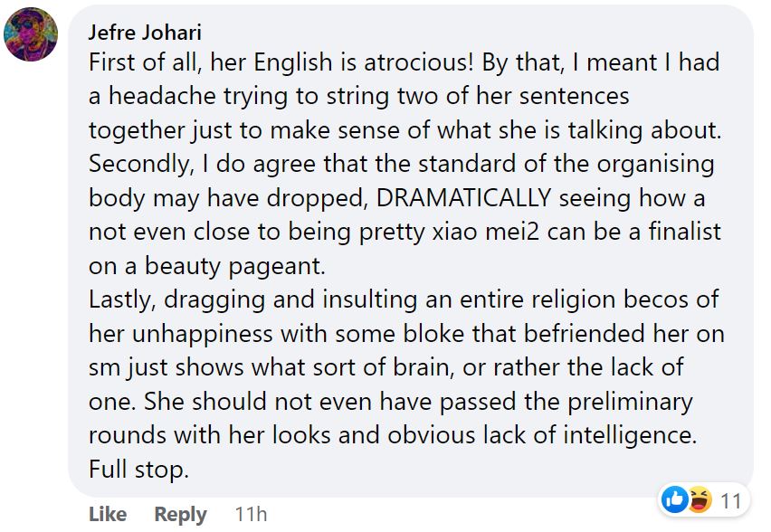Like this comment
This screenshot has width=771, height=532.
coord(108,514)
